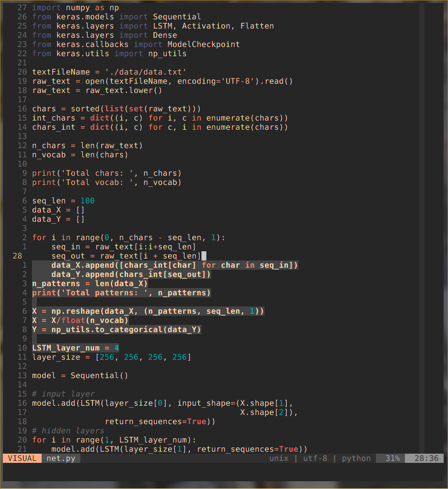Click relative line number 27 in gutter
Viewport: 448px width, 489px height.
(x=22, y=7)
